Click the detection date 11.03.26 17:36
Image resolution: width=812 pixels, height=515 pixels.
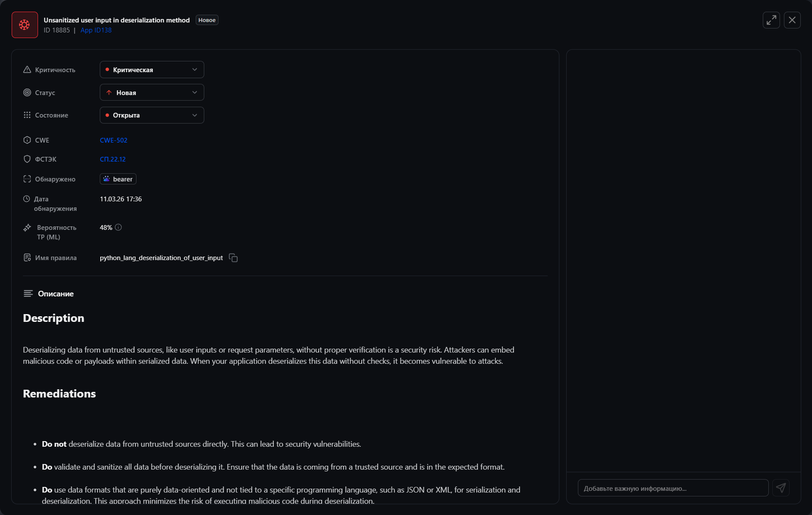pyautogui.click(x=121, y=199)
